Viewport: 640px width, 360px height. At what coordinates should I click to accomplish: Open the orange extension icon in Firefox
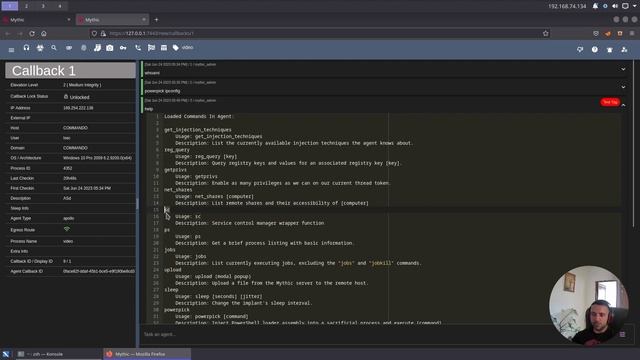click(608, 33)
